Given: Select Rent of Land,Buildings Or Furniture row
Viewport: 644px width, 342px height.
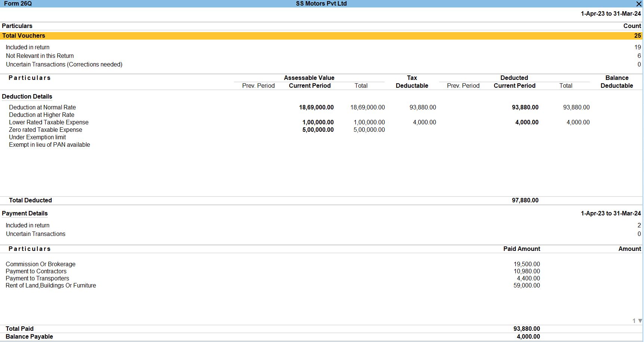Looking at the screenshot, I should tap(321, 285).
